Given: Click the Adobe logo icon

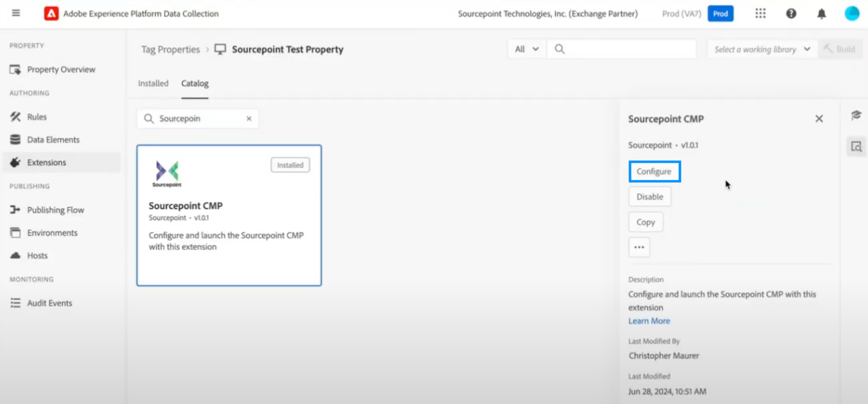Looking at the screenshot, I should click(51, 13).
